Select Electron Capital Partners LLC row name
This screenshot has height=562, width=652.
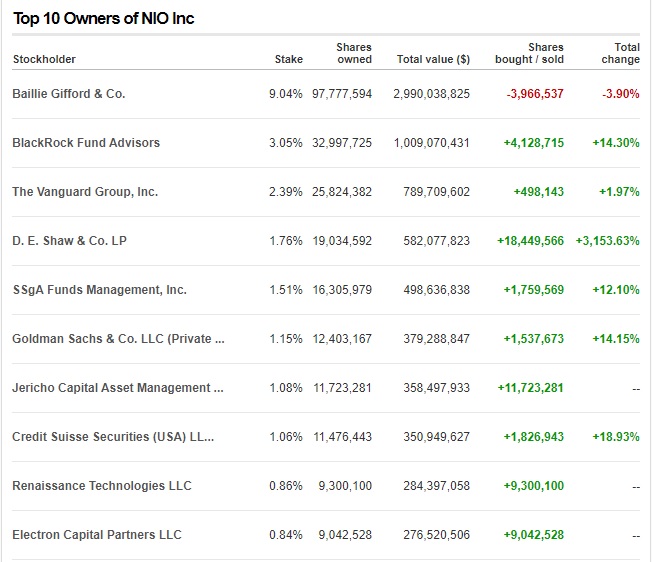click(97, 535)
